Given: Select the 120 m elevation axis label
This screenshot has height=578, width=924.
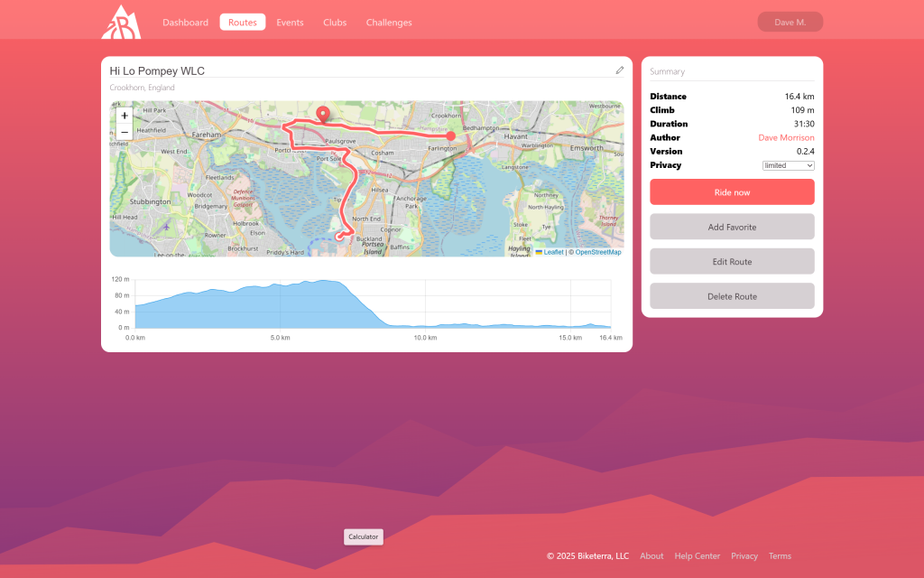Looking at the screenshot, I should tap(120, 279).
